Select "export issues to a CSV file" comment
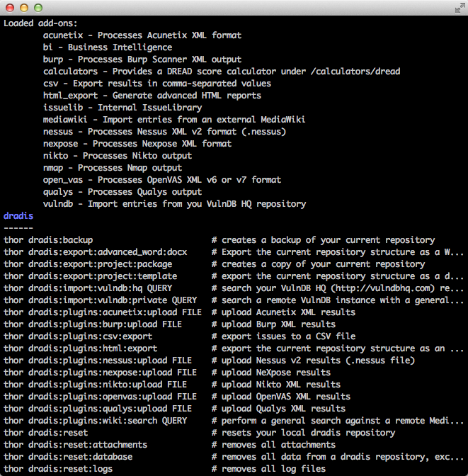Viewport: 468px width, 476px height. click(283, 336)
